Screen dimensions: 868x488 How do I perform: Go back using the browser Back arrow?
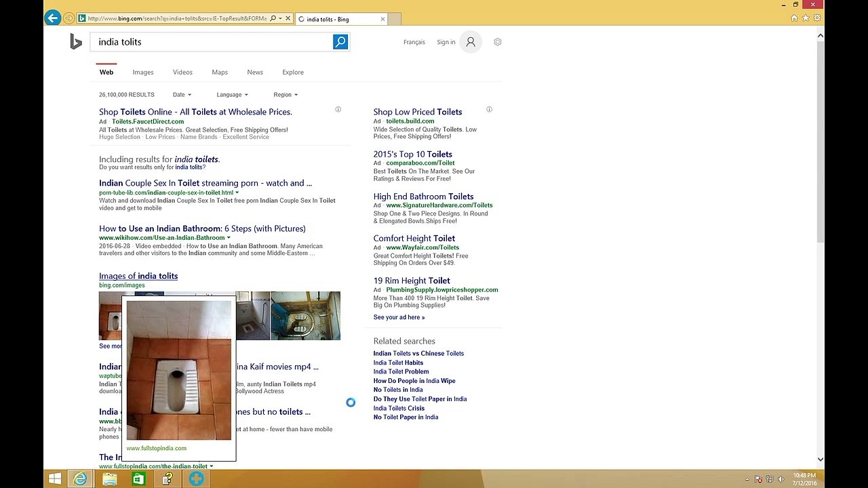coord(52,18)
